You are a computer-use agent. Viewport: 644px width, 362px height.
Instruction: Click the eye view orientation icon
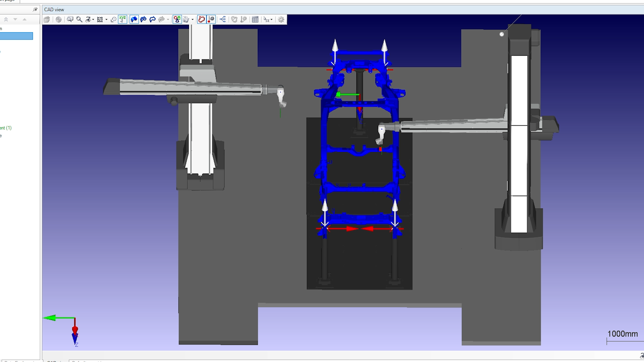tap(88, 19)
